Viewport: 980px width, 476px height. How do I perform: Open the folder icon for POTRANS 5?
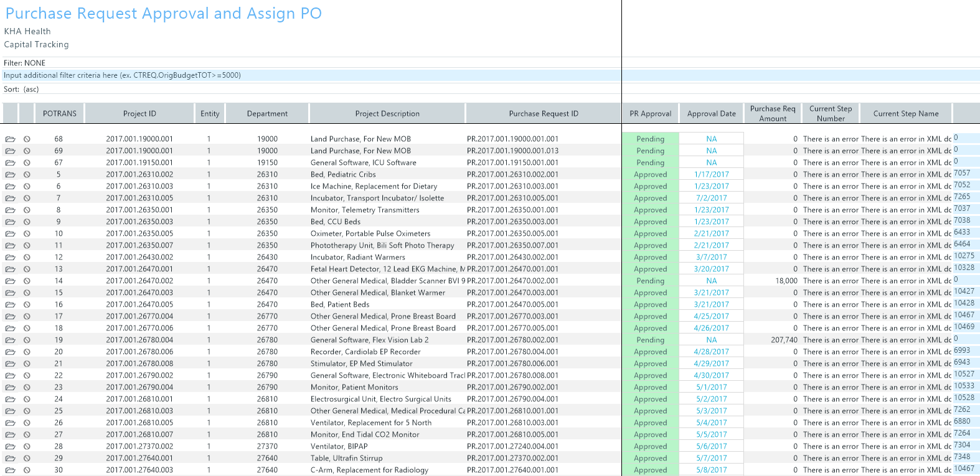point(11,175)
